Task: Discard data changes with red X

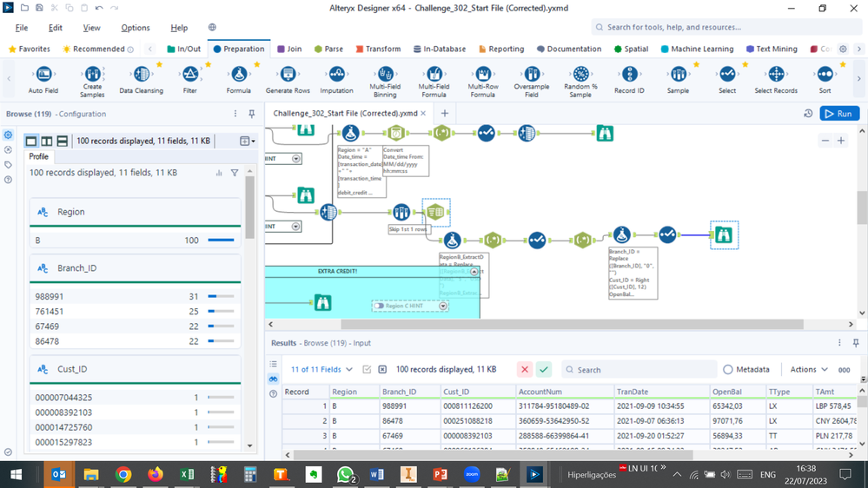Action: (525, 370)
